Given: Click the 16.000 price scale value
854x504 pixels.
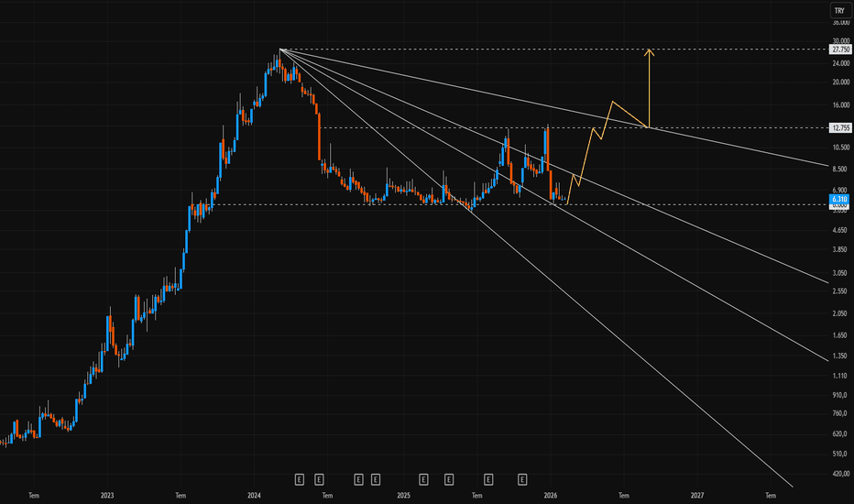Looking at the screenshot, I should 841,105.
